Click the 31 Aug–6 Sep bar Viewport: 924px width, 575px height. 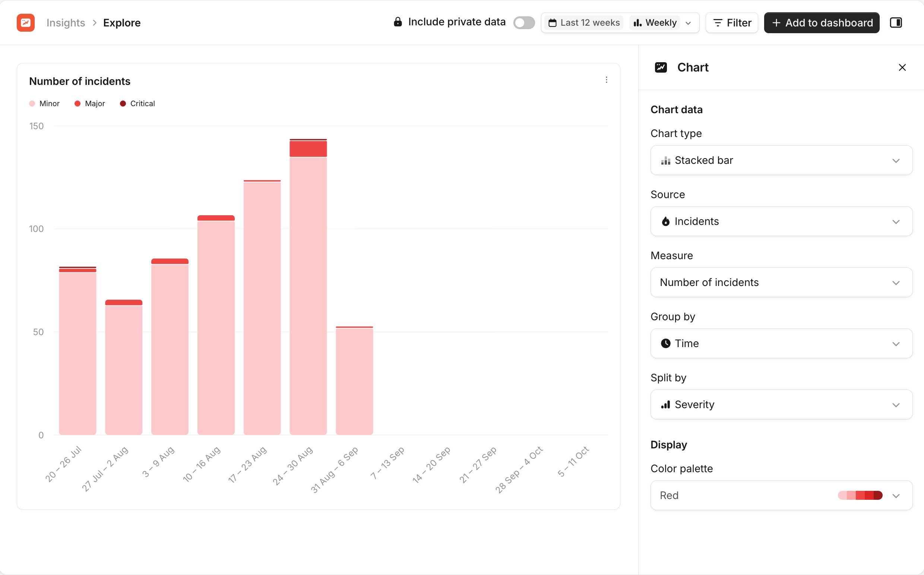point(354,381)
